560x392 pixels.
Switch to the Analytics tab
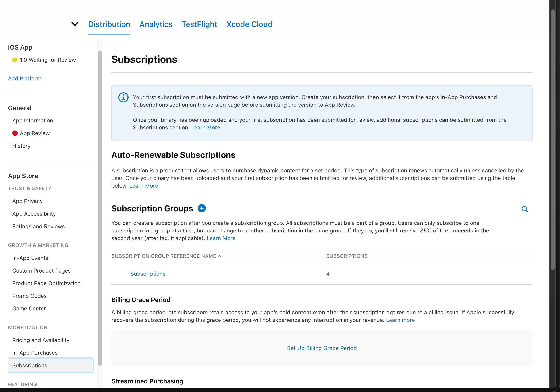[156, 24]
